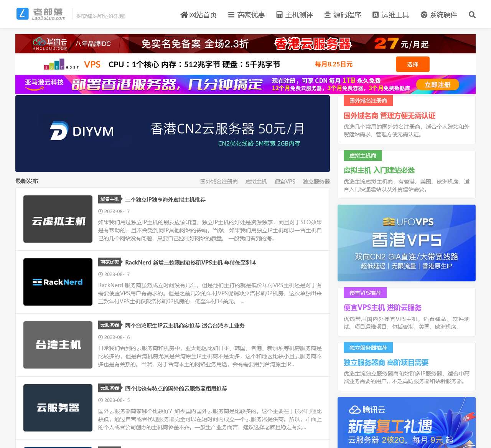The width and height of the screenshot is (491, 448).
Task: Open the 商家优惠 navigation menu item
Action: click(x=246, y=15)
